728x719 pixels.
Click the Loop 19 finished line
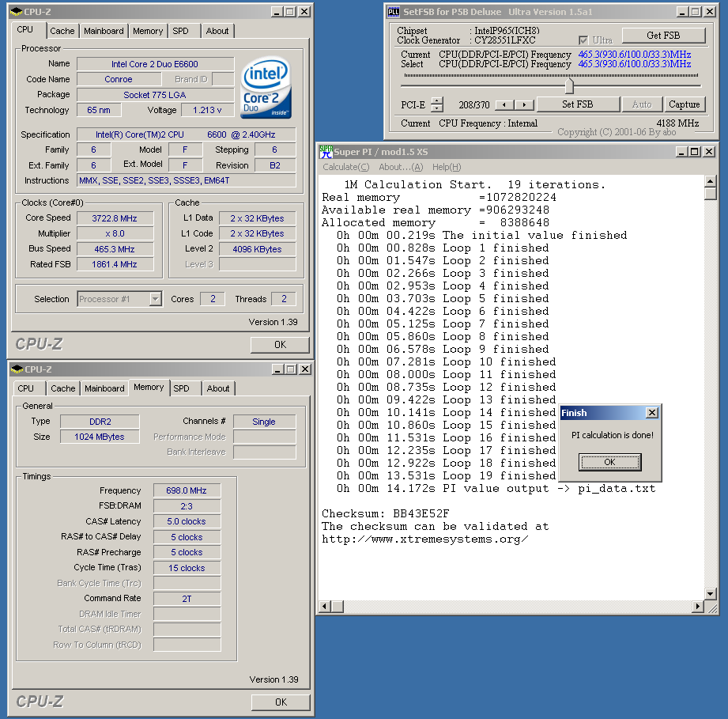point(446,475)
